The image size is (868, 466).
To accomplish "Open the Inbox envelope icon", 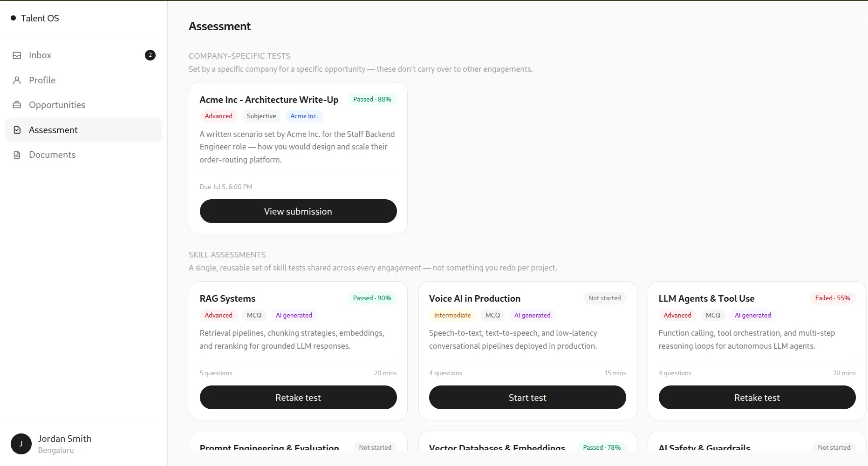I will tap(17, 55).
